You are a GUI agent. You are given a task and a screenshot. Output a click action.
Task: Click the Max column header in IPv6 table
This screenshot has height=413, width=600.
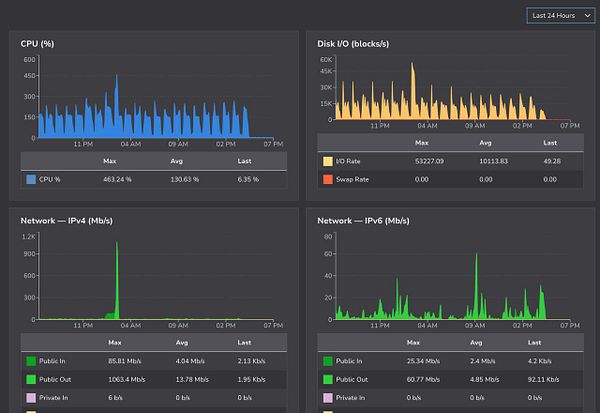pyautogui.click(x=413, y=343)
